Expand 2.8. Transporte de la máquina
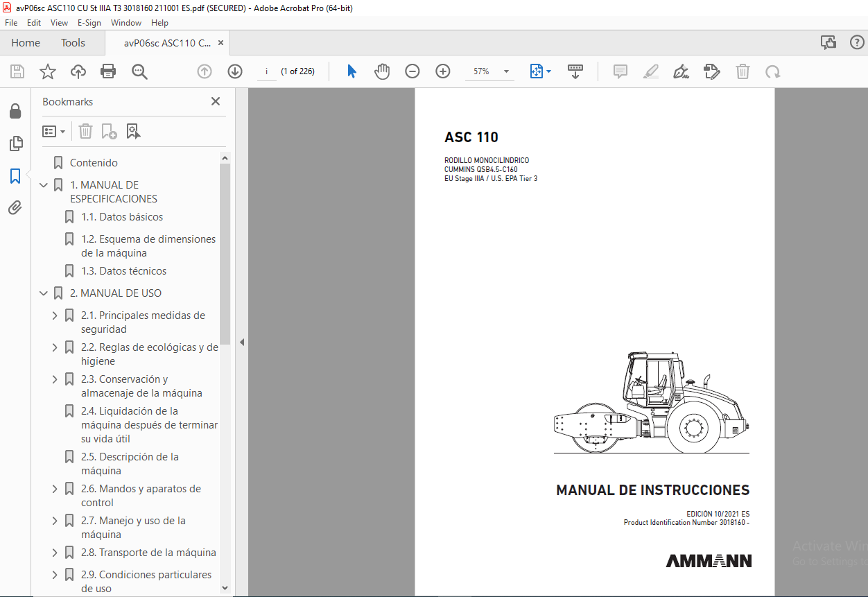 pyautogui.click(x=55, y=553)
